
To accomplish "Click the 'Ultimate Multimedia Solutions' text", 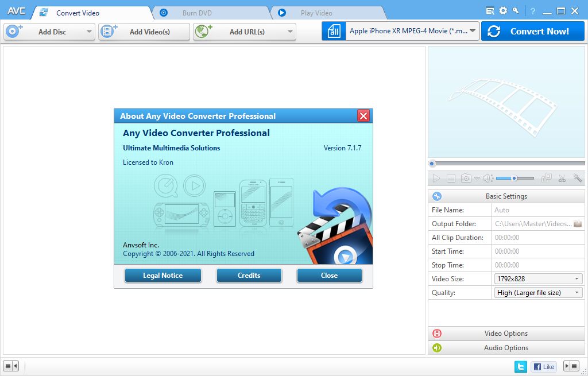I will tap(171, 148).
